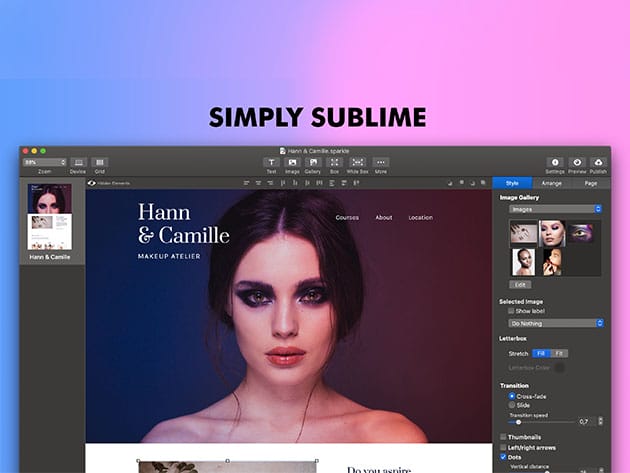
Task: Expand the Images dropdown in Image Gallery
Action: (555, 209)
